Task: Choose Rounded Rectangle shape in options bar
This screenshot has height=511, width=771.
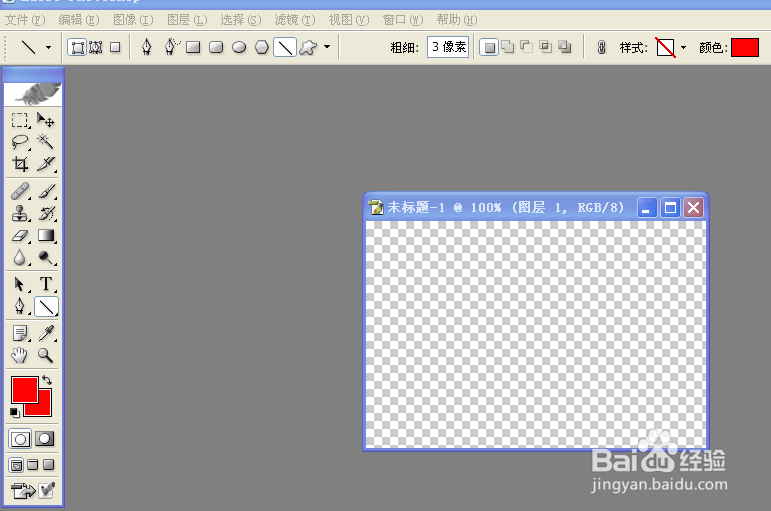Action: click(216, 47)
